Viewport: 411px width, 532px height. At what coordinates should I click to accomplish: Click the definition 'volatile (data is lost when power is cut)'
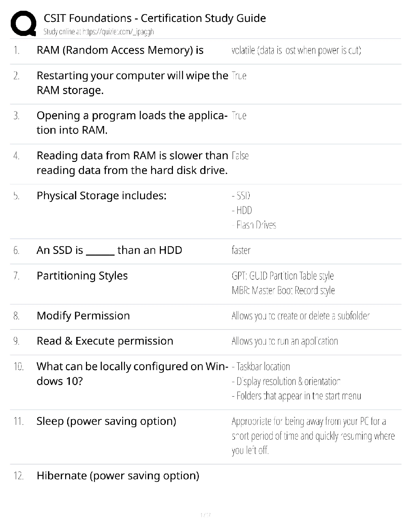(296, 50)
